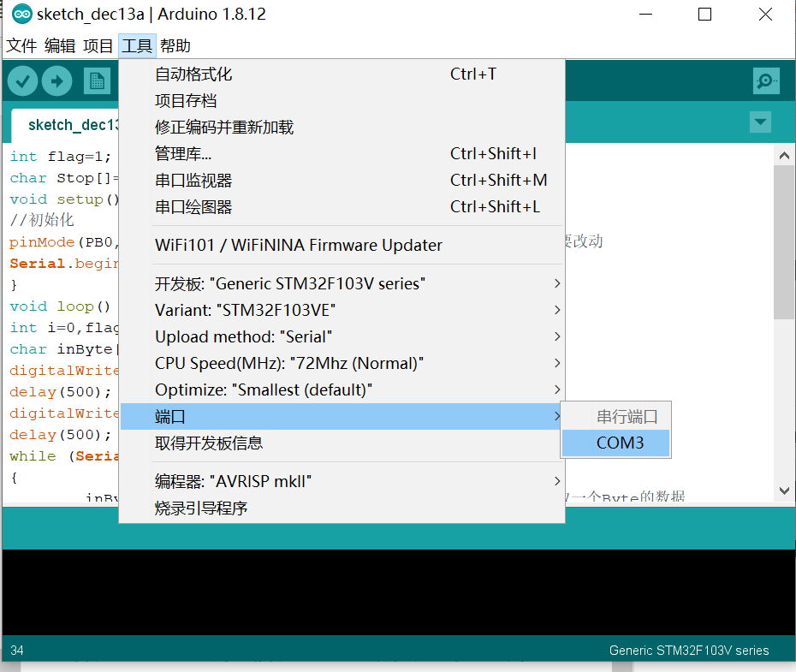Launch 串口监视器 from the menu
This screenshot has width=796, height=672.
342,180
